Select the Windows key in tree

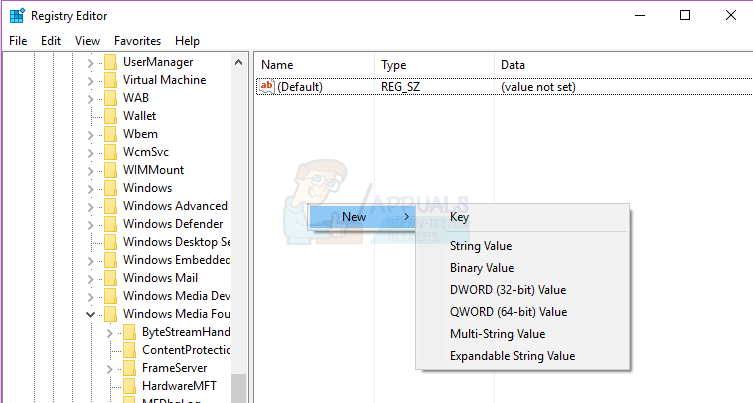click(147, 188)
